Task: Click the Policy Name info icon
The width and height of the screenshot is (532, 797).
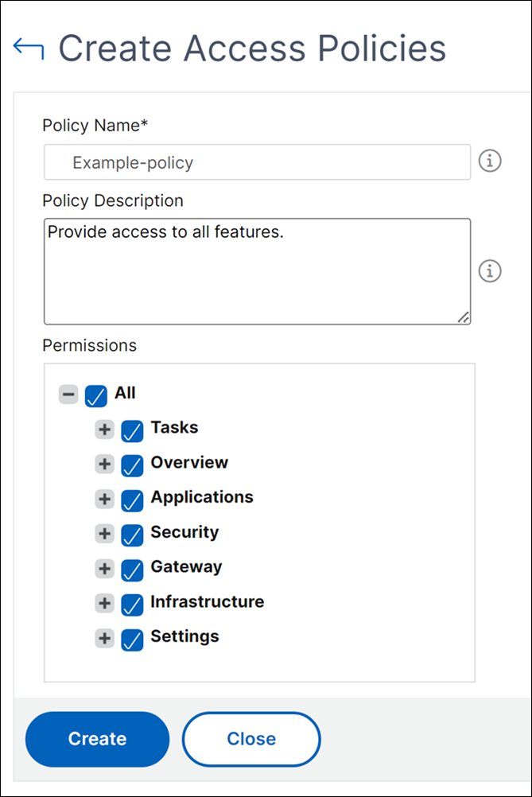Action: (490, 161)
